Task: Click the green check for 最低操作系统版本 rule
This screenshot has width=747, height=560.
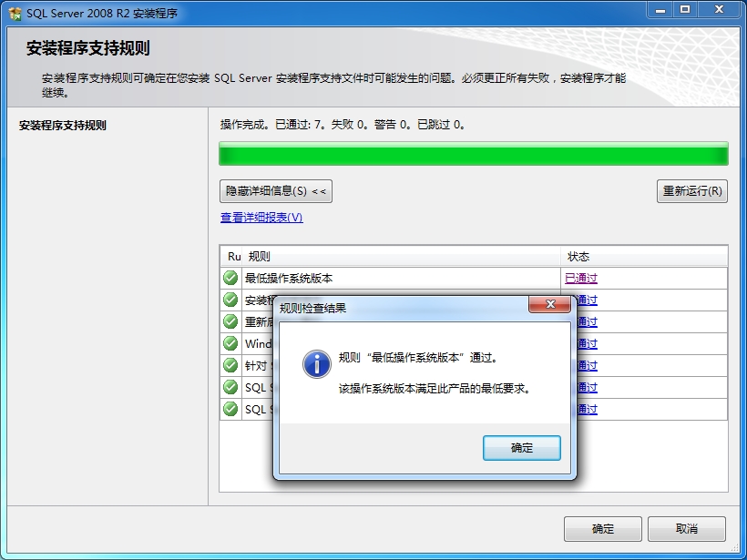Action: pyautogui.click(x=230, y=278)
